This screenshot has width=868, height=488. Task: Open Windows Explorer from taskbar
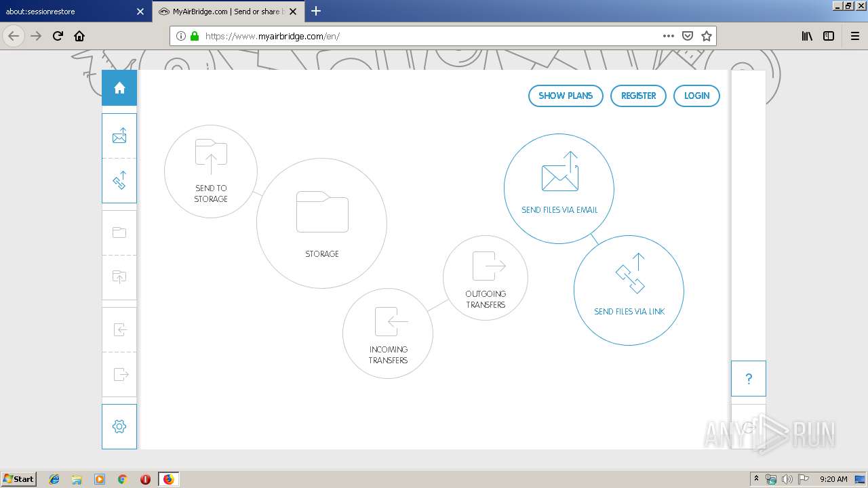pyautogui.click(x=77, y=479)
